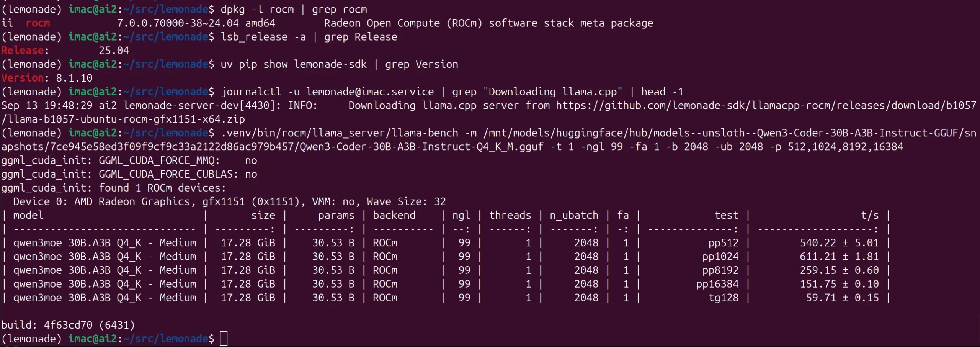Click the "pp1024" test cell

tap(720, 257)
